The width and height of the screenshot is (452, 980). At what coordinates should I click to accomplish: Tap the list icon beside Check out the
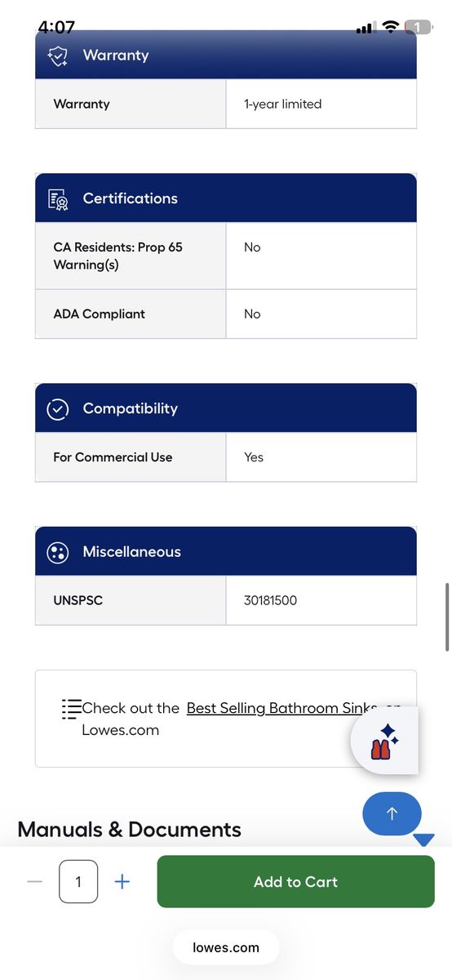pyautogui.click(x=71, y=708)
